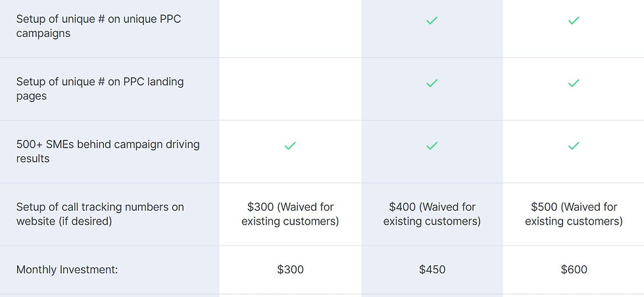Click checkmark for PPC landing pages, middle column
Screen dimensions: 644x297
432,83
